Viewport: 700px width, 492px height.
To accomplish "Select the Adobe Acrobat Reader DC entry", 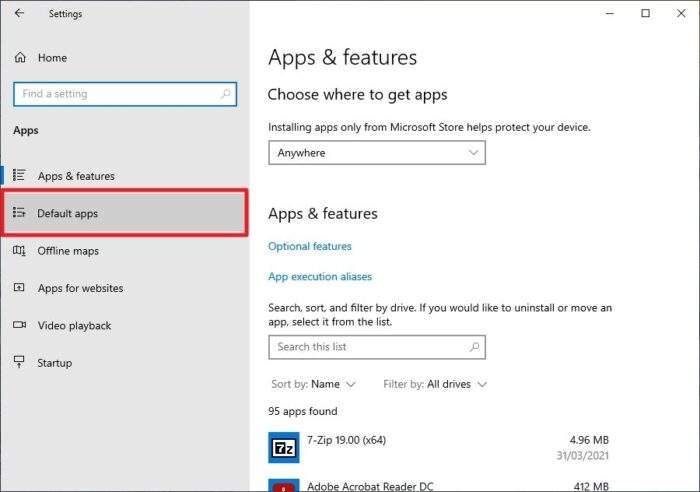I will 438,485.
